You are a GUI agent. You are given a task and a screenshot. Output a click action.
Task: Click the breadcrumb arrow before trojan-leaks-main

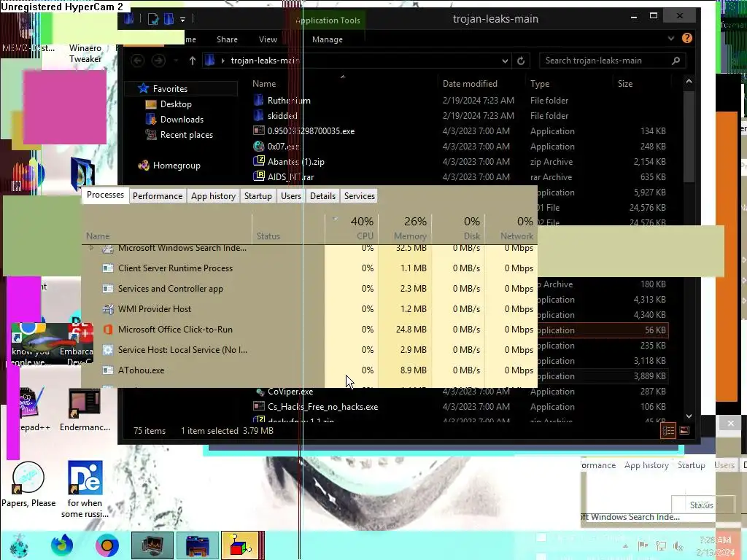(222, 61)
